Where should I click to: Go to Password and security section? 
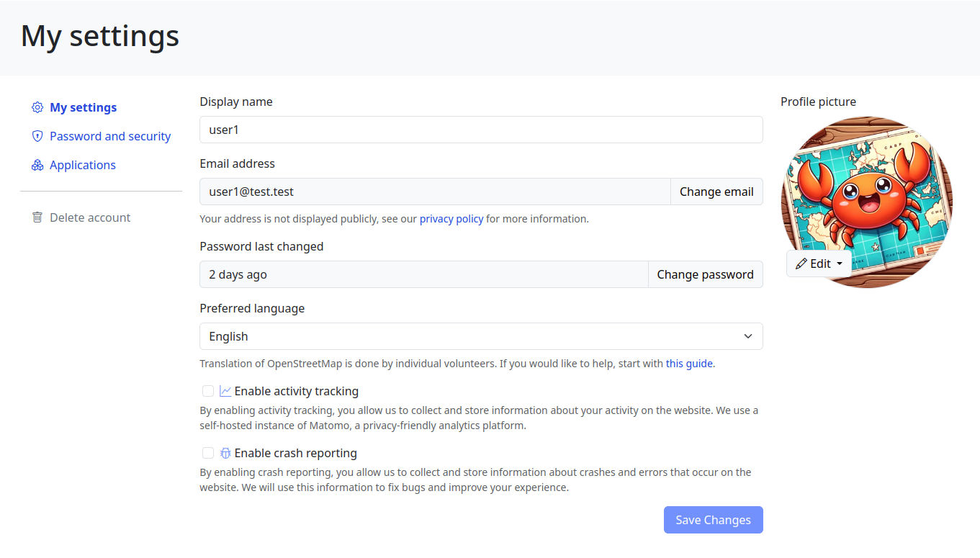click(x=110, y=137)
